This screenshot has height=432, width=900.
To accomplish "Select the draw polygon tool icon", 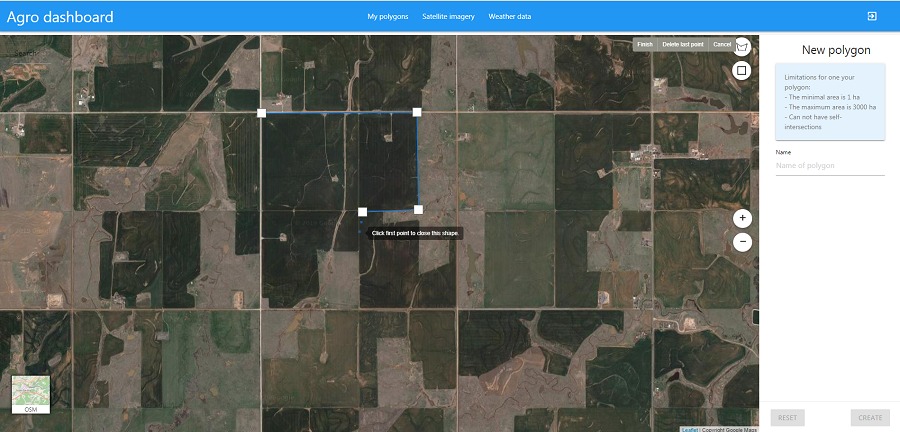I will [x=742, y=46].
